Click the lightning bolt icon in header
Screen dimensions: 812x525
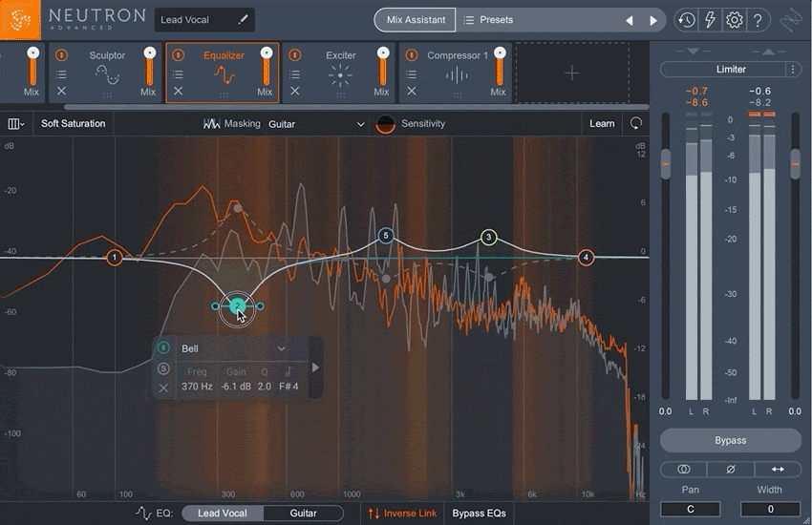coord(710,20)
